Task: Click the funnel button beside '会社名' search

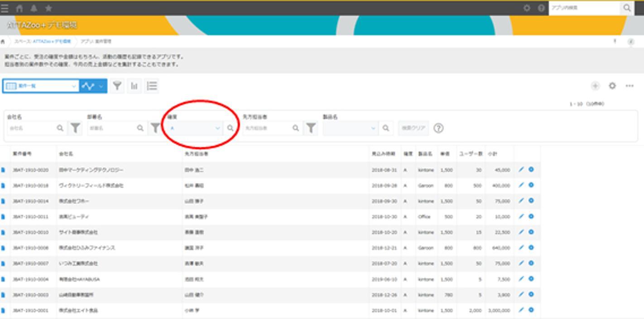Action: [x=75, y=128]
